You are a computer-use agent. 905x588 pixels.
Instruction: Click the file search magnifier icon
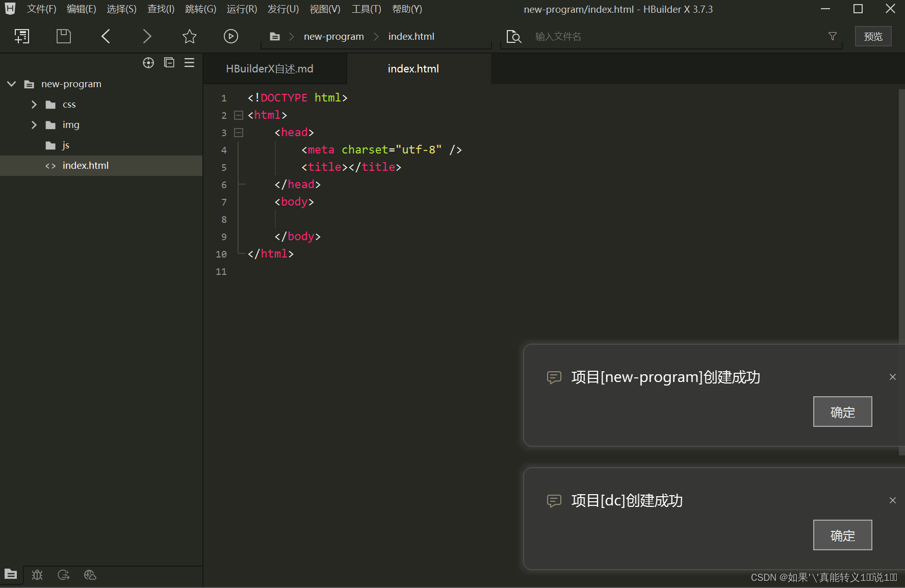pyautogui.click(x=514, y=37)
